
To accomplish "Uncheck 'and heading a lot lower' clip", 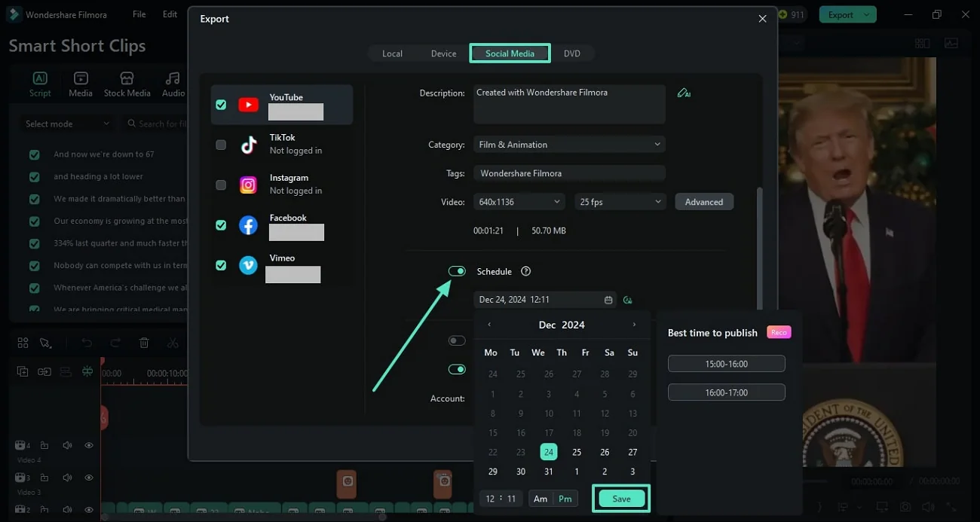I will [x=34, y=177].
